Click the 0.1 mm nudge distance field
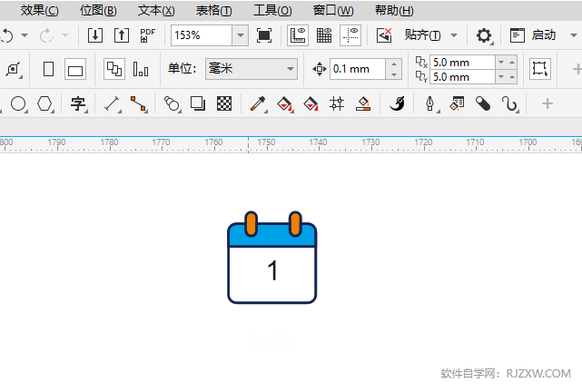Screen dimensions: 582x392 pos(358,69)
